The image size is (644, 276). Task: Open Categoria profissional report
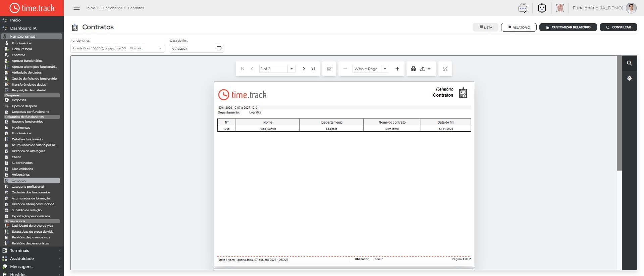pyautogui.click(x=28, y=187)
